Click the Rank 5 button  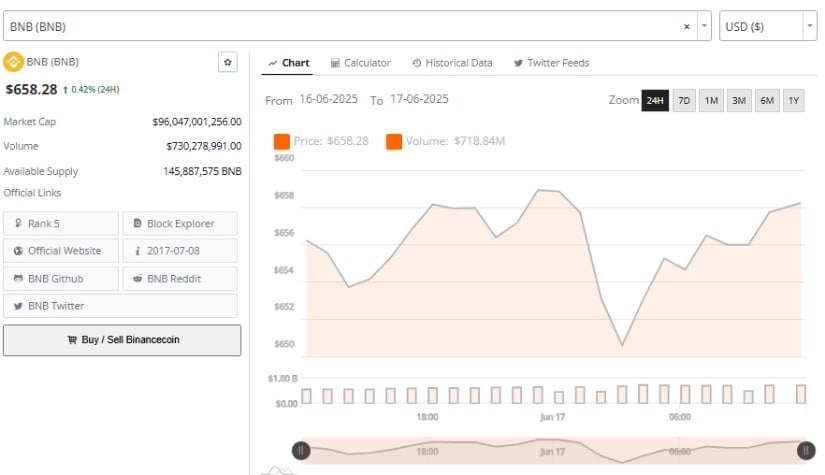[x=61, y=224]
